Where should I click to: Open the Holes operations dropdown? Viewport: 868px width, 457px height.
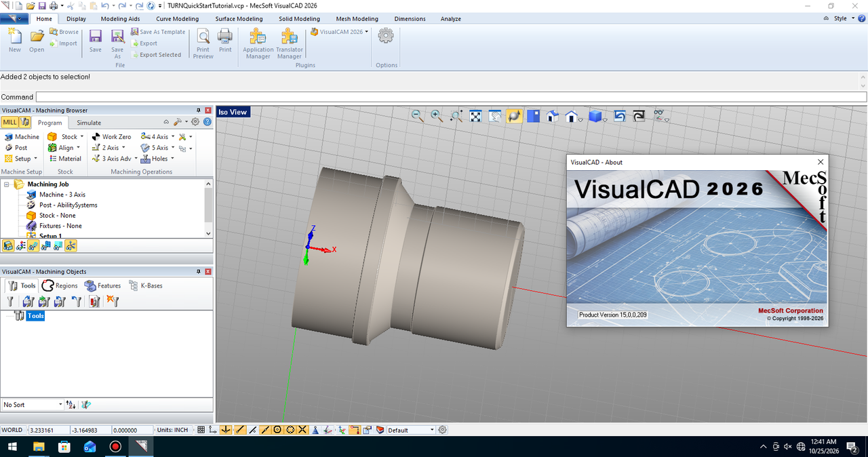(157, 159)
